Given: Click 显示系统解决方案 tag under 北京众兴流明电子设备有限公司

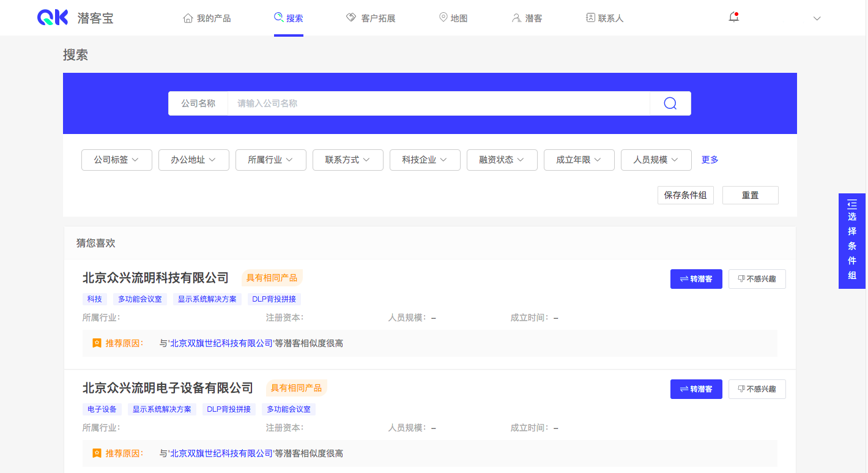Looking at the screenshot, I should point(162,409).
